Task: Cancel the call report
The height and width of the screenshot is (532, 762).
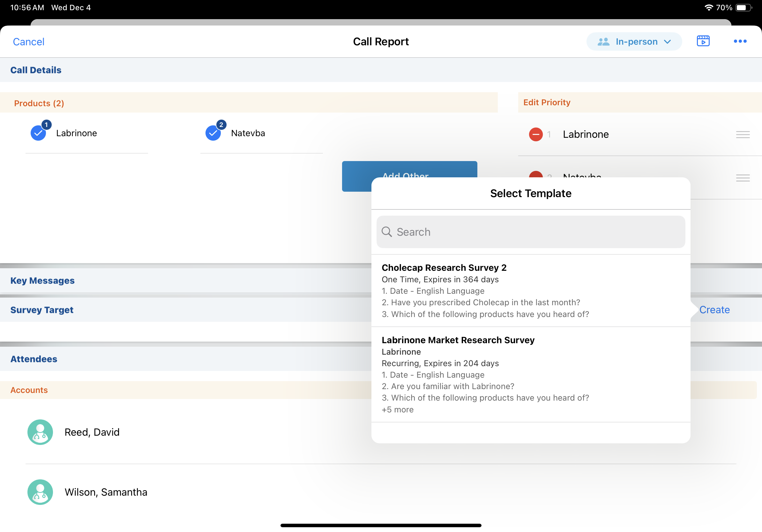Action: pyautogui.click(x=28, y=42)
